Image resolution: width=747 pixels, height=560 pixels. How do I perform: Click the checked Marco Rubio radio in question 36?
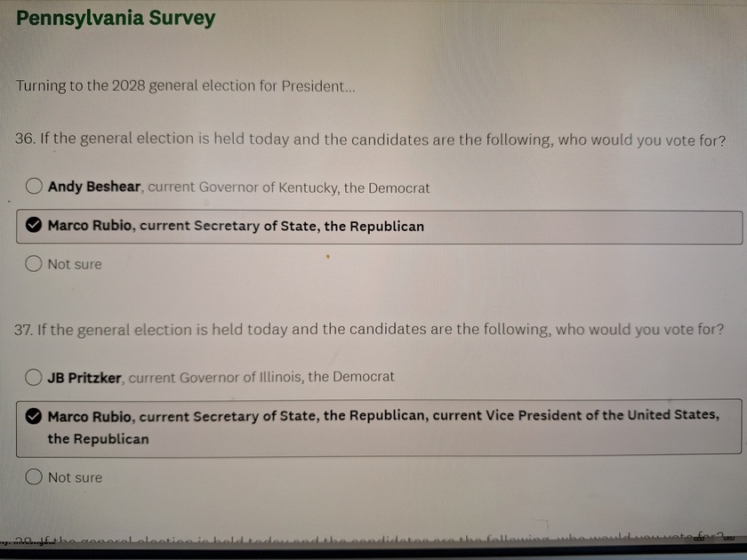point(34,225)
